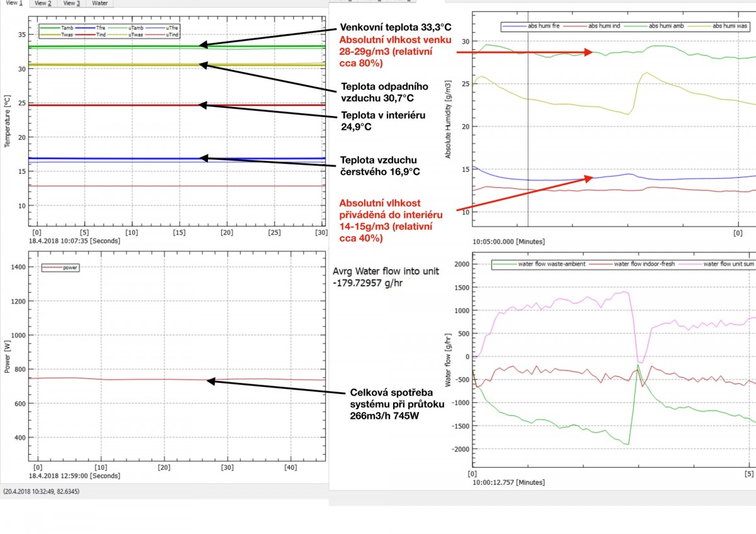Toggle Twas legend entry
756x534 pixels.
click(67, 35)
